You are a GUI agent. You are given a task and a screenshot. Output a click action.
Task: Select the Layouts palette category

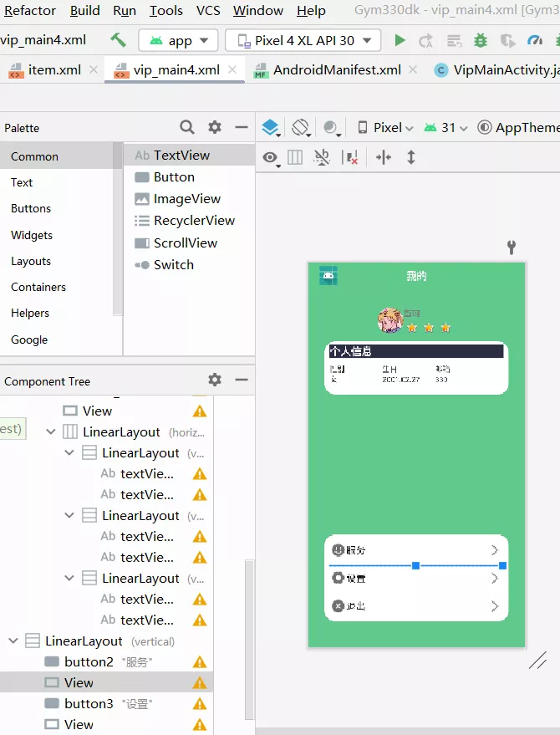pyautogui.click(x=56, y=261)
